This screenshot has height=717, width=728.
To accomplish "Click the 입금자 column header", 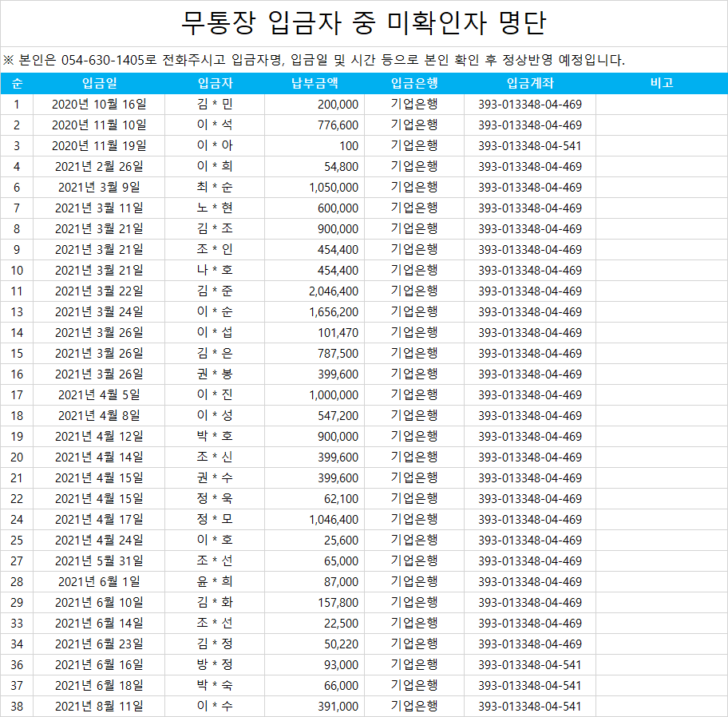I will click(215, 83).
